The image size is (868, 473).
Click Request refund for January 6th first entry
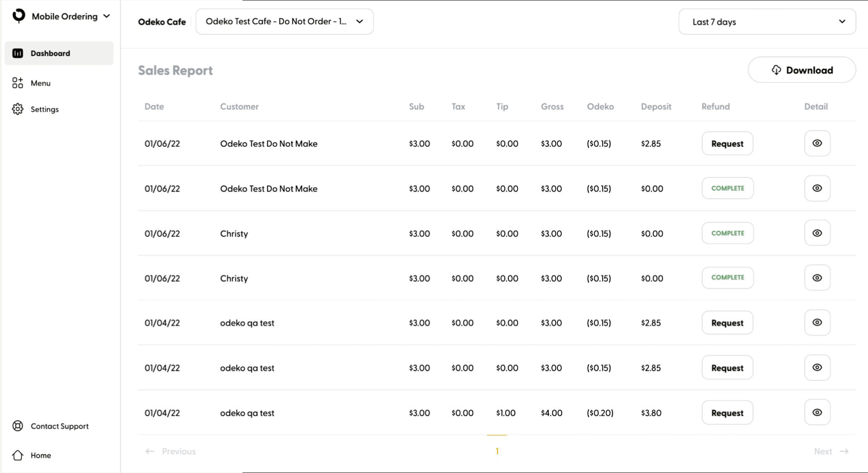(726, 143)
